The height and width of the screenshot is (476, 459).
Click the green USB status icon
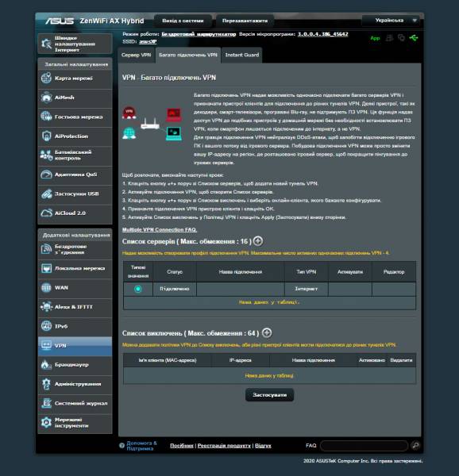click(414, 38)
